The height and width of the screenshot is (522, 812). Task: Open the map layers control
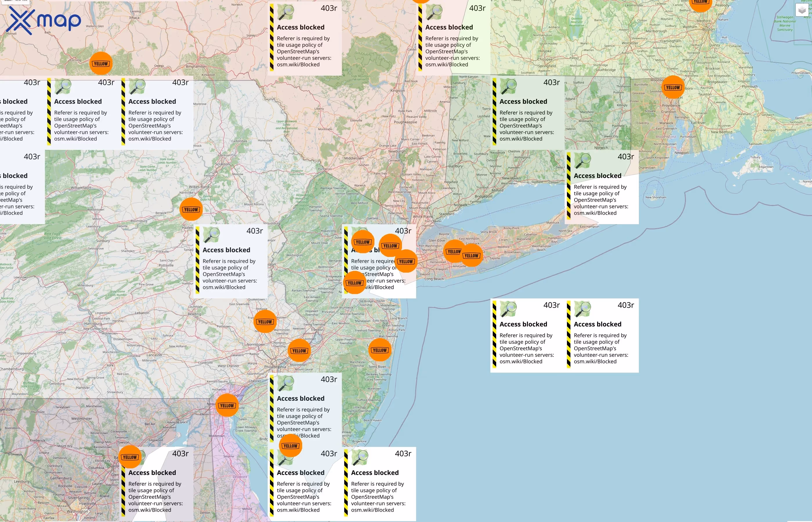coord(802,10)
